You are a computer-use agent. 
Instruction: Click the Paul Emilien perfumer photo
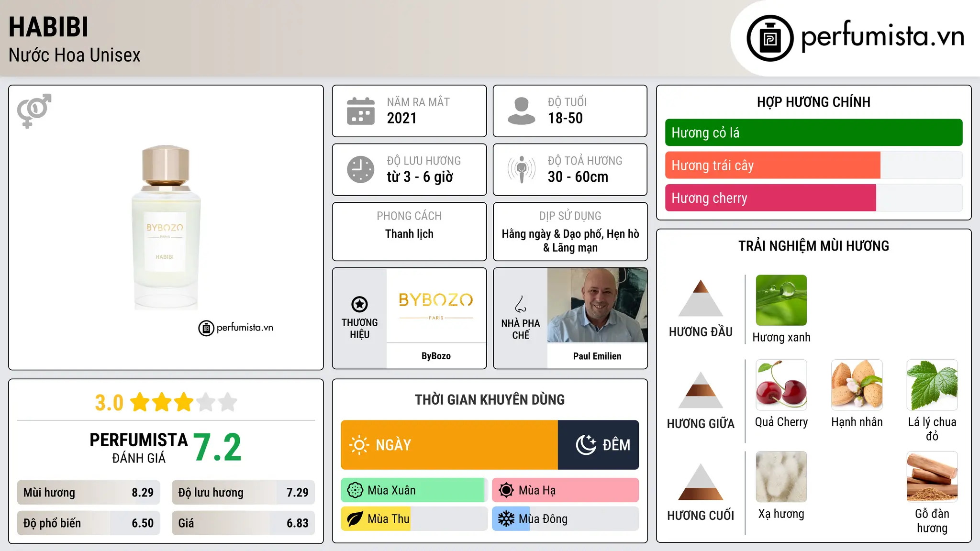[597, 305]
